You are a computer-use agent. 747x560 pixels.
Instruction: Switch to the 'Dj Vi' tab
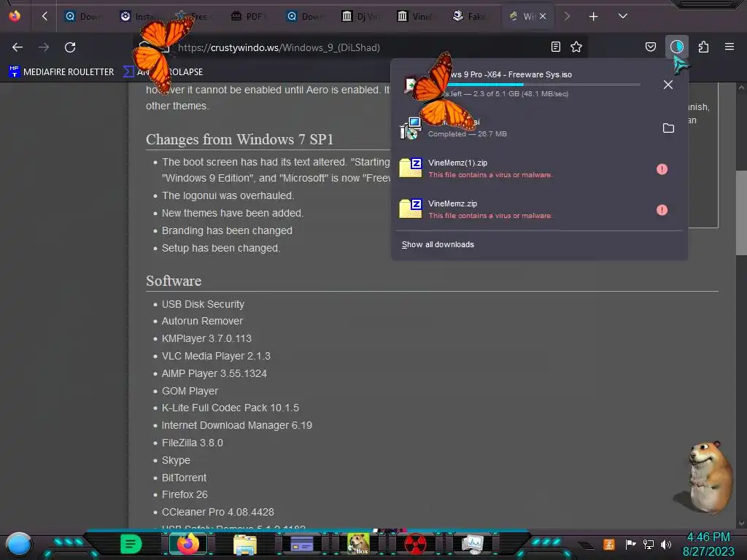tap(360, 16)
